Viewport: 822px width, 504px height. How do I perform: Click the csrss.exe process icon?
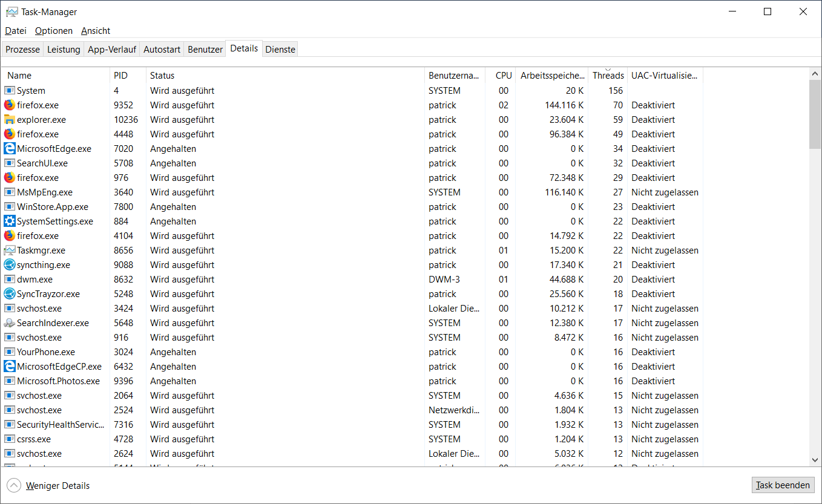click(10, 439)
